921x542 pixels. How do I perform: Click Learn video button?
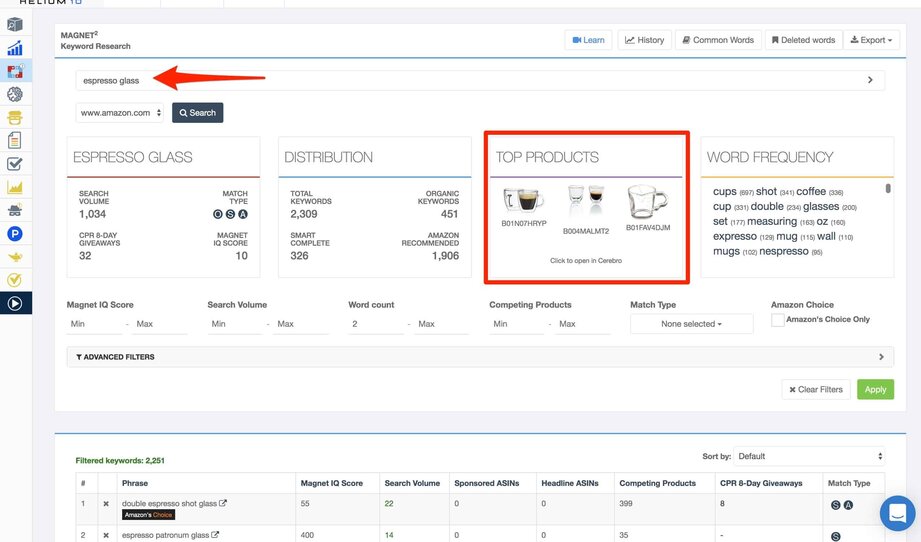pos(589,40)
